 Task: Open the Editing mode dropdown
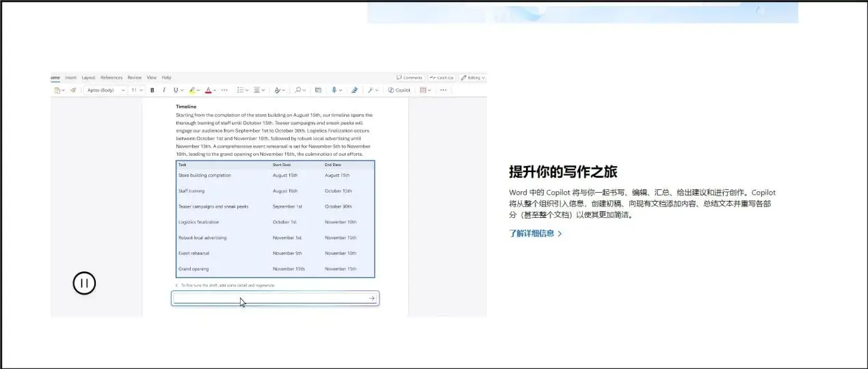click(473, 78)
